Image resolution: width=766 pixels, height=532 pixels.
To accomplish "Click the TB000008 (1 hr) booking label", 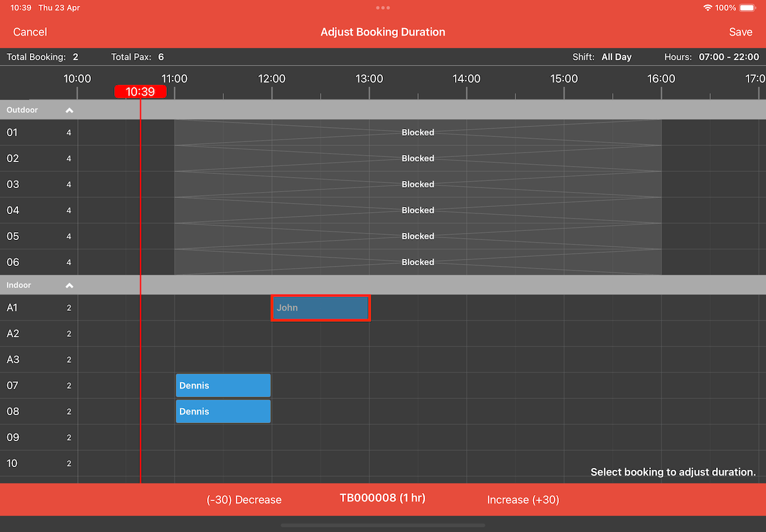I will (x=382, y=498).
